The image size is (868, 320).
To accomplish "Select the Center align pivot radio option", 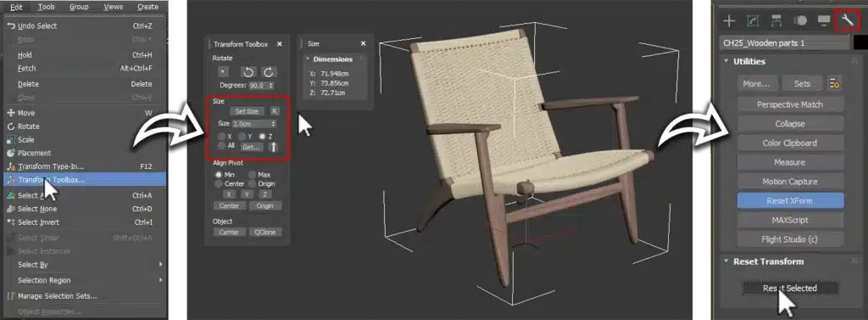I will coord(218,183).
